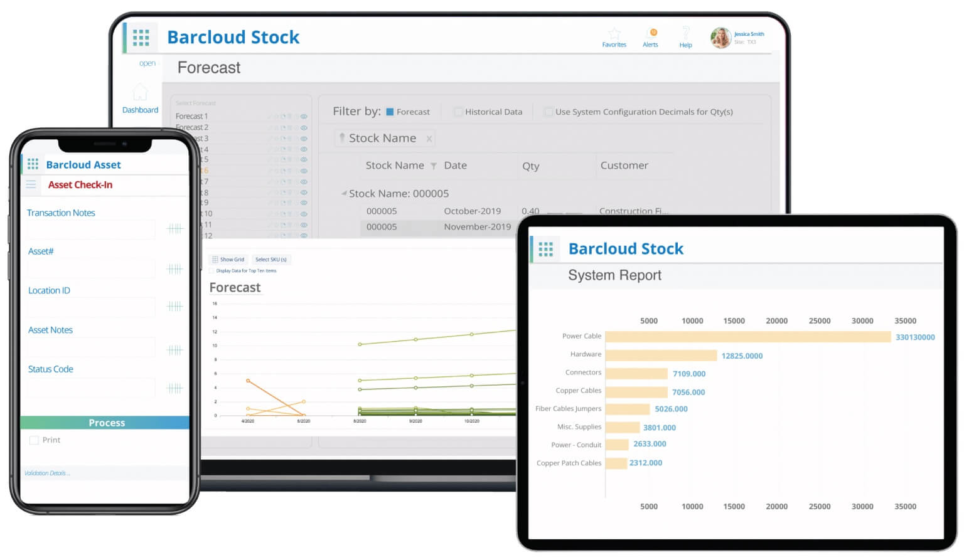The image size is (964, 560).
Task: Click the Copper Cables label in the chart
Action: (579, 391)
